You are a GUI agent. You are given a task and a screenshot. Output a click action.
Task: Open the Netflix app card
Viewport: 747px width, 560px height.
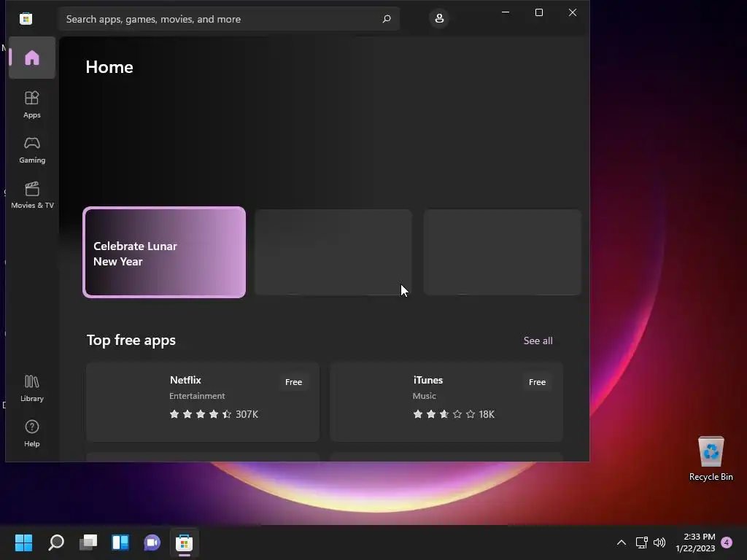tap(203, 402)
